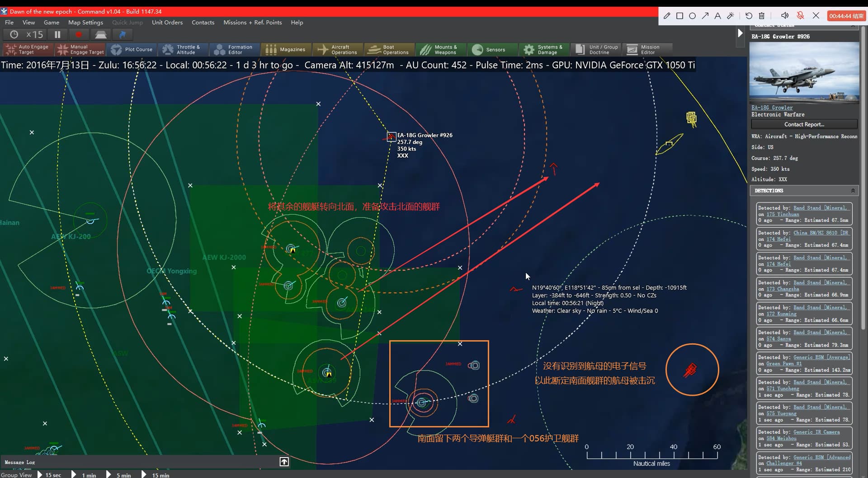Image resolution: width=868 pixels, height=478 pixels.
Task: Open Map Settings menu
Action: [85, 22]
